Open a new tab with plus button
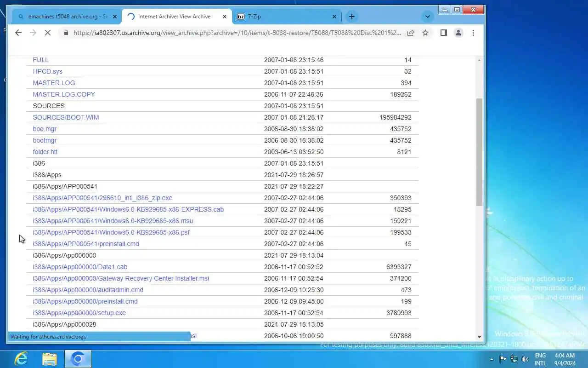This screenshot has height=368, width=588. click(x=351, y=17)
